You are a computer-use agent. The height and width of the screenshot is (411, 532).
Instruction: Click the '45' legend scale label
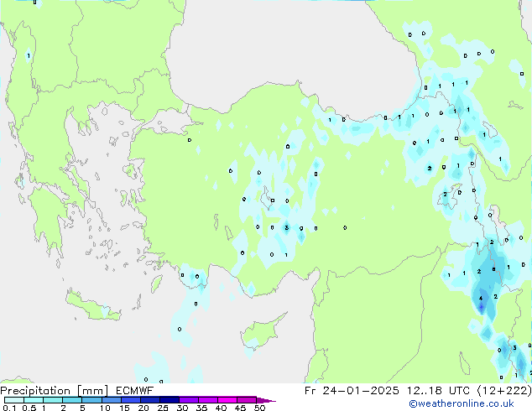click(240, 408)
